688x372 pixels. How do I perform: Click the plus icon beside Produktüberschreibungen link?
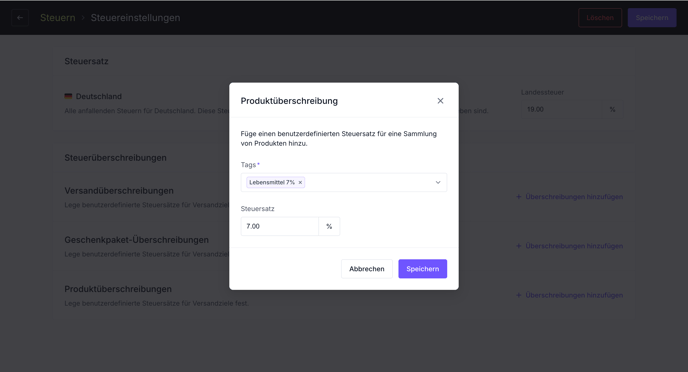[x=519, y=295]
